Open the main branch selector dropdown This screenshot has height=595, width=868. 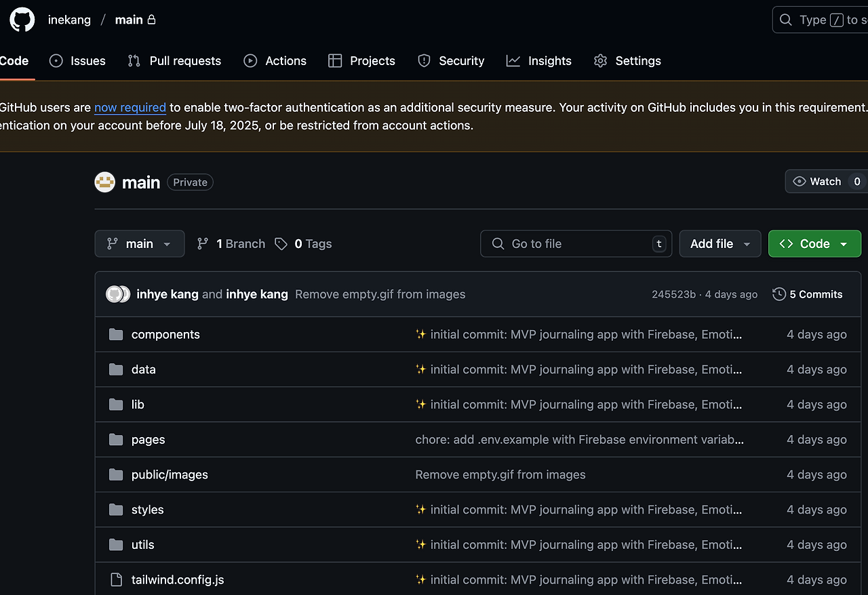pyautogui.click(x=140, y=243)
